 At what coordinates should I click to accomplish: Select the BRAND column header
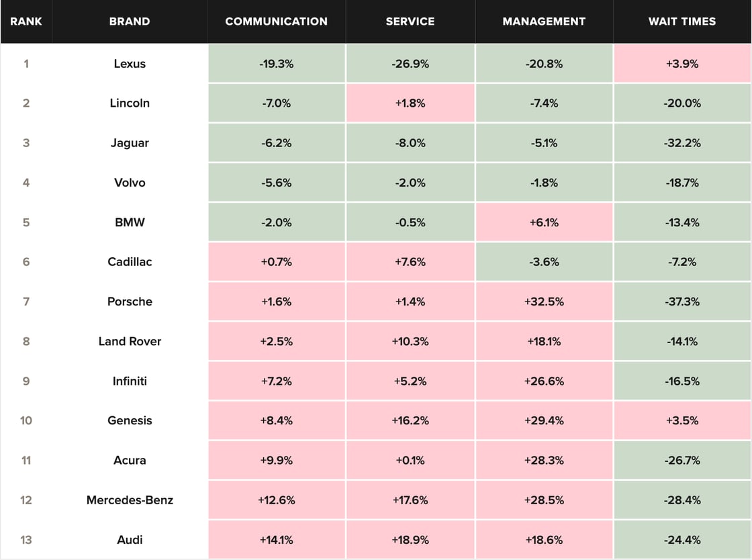(130, 21)
